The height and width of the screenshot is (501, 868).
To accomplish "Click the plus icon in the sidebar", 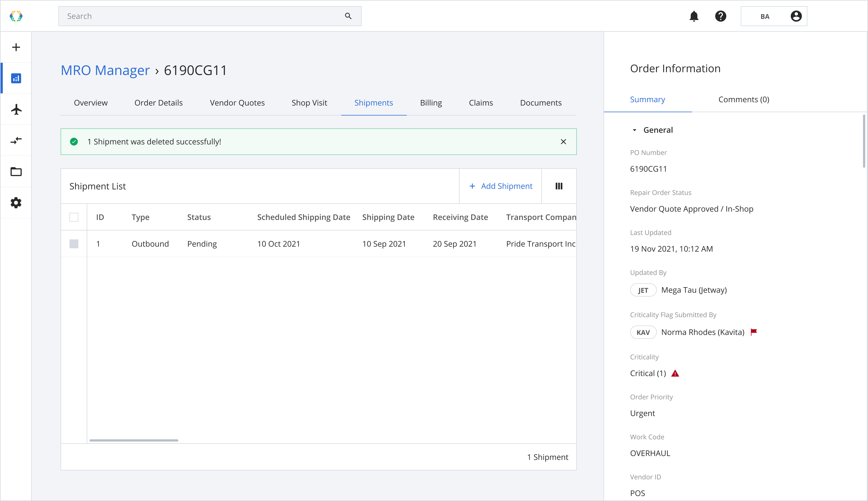I will point(16,47).
